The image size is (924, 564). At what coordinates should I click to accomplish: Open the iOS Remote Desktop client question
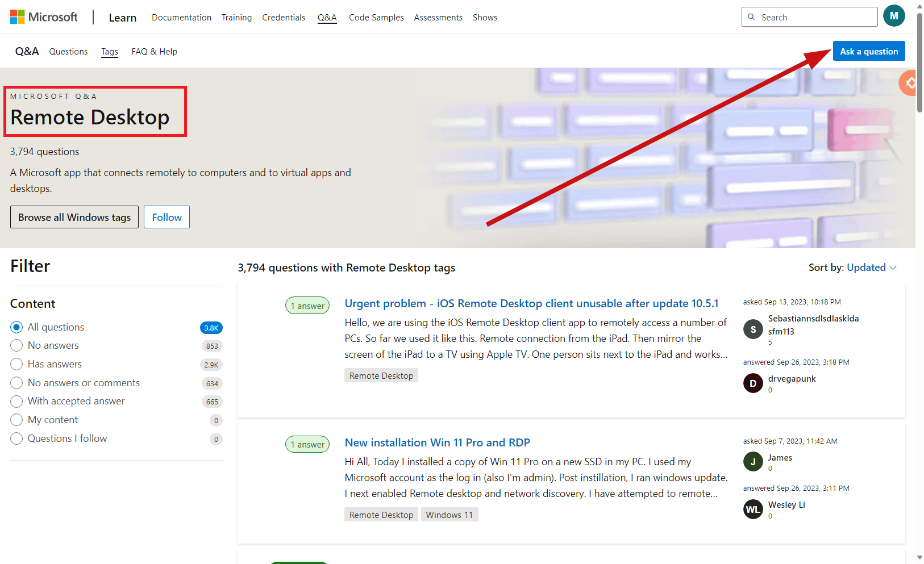click(531, 303)
